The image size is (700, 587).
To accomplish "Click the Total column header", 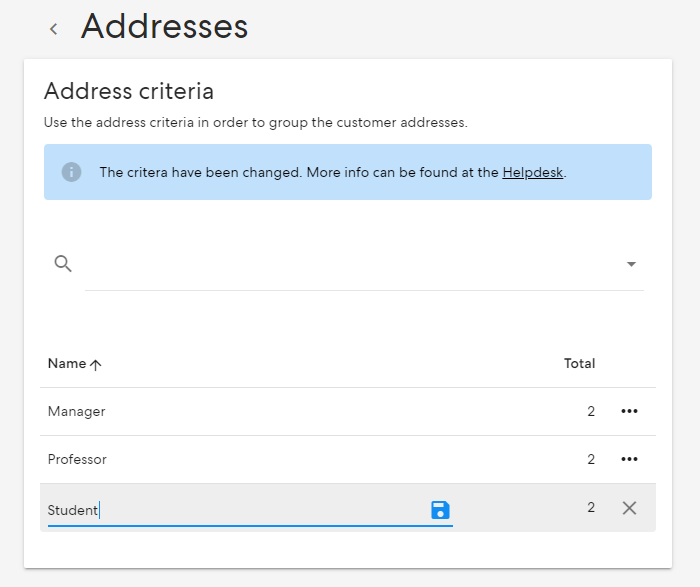I will pyautogui.click(x=579, y=363).
